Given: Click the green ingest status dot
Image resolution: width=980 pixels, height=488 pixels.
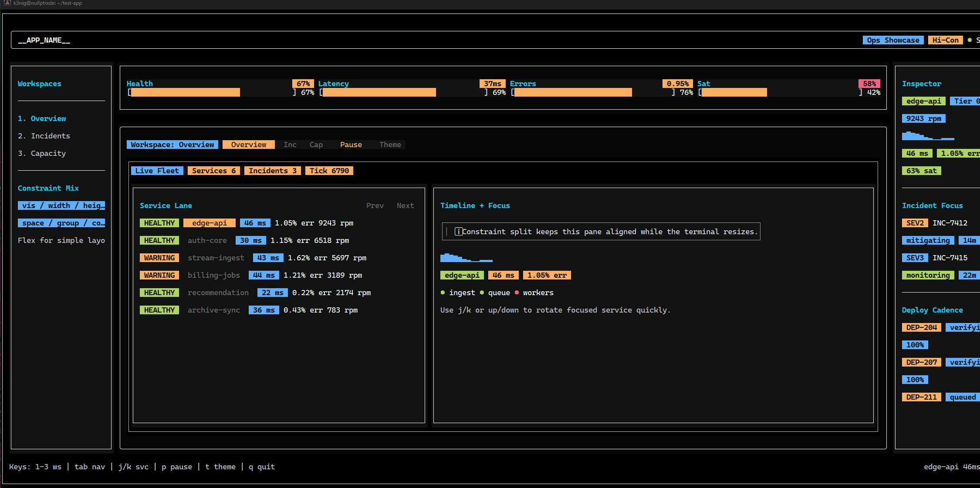Looking at the screenshot, I should coord(443,293).
